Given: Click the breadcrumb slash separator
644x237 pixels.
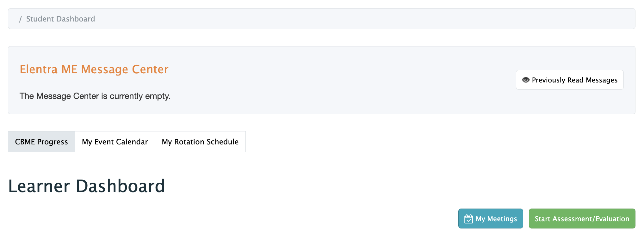Looking at the screenshot, I should 20,19.
